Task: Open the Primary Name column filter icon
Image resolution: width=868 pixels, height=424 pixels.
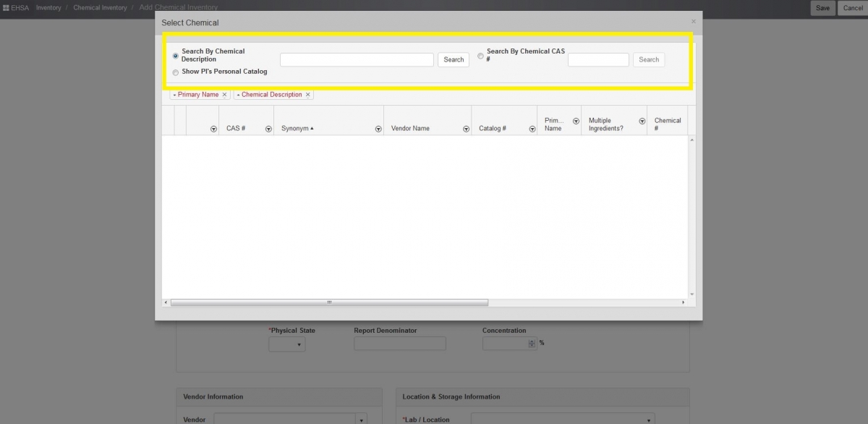Action: click(576, 120)
